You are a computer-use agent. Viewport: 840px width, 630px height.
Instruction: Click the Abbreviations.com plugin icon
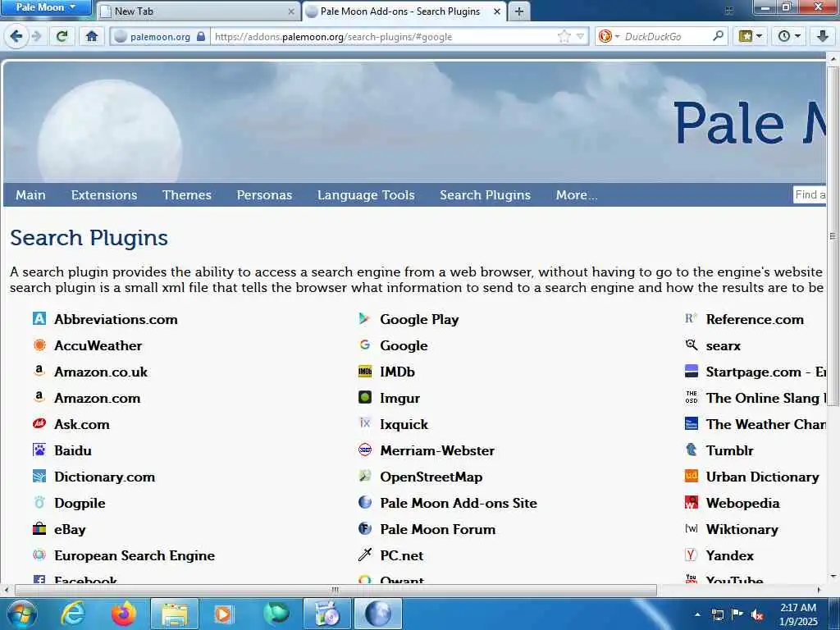tap(39, 319)
